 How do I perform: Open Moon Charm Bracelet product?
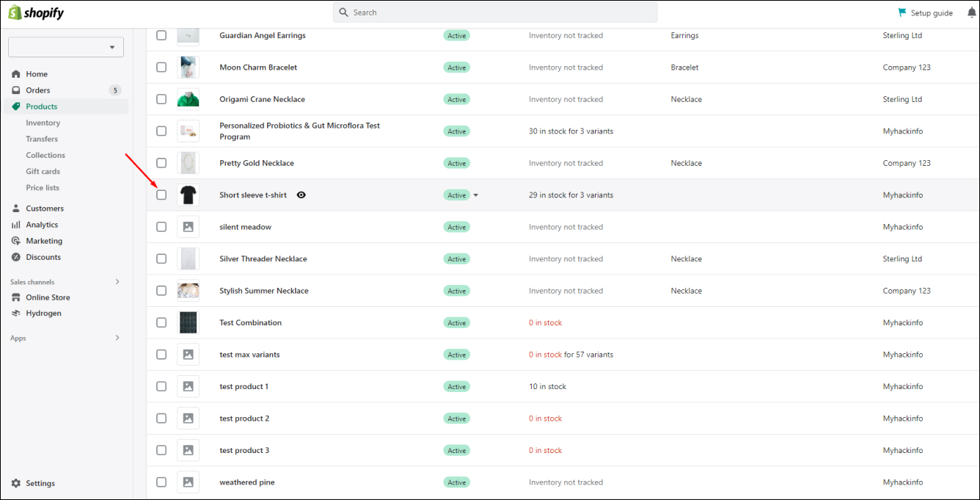click(x=258, y=67)
